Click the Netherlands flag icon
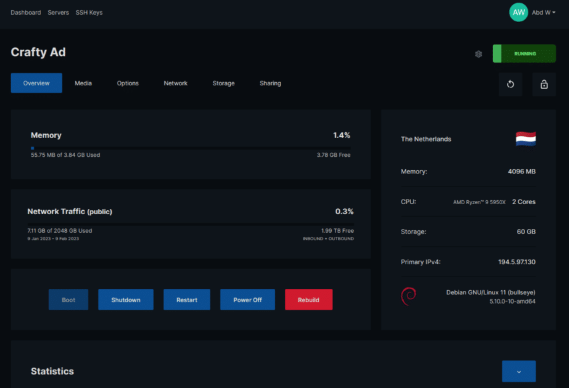 point(525,139)
